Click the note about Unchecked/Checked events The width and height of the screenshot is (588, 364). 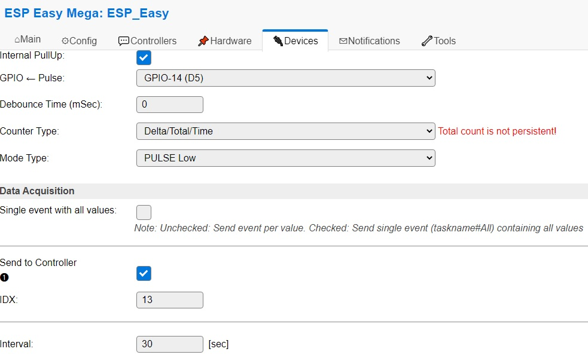(358, 228)
